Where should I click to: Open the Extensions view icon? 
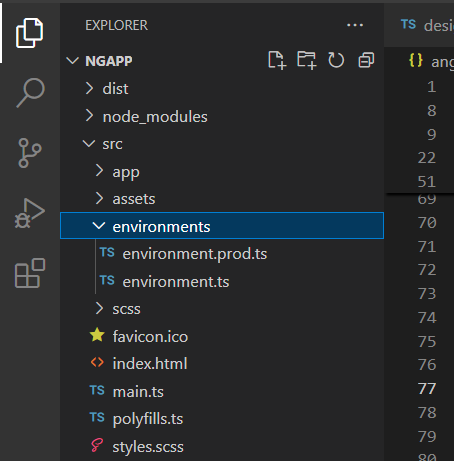point(30,273)
